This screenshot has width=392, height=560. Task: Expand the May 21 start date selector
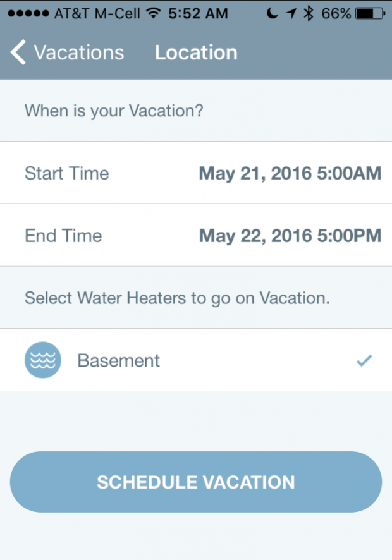coord(290,173)
